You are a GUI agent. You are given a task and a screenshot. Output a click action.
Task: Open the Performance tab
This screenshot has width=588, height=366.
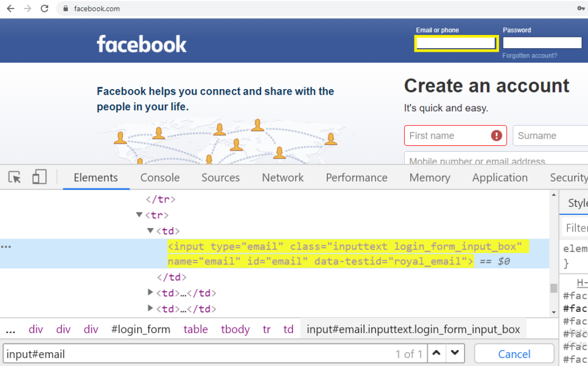pyautogui.click(x=356, y=178)
